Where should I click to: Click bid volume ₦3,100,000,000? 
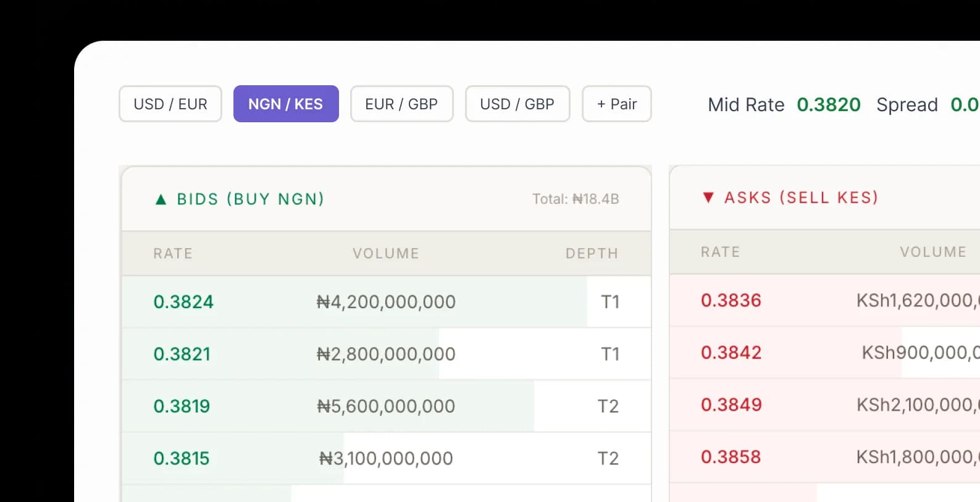coord(386,458)
